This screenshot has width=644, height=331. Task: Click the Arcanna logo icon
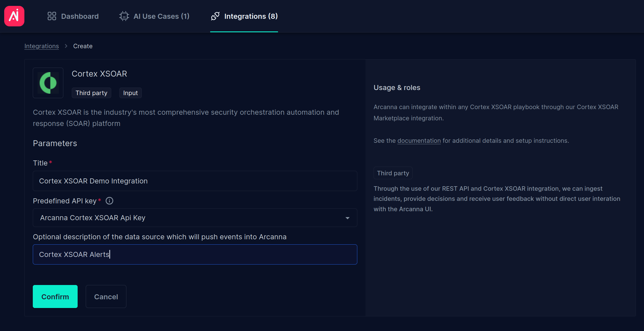coord(14,16)
